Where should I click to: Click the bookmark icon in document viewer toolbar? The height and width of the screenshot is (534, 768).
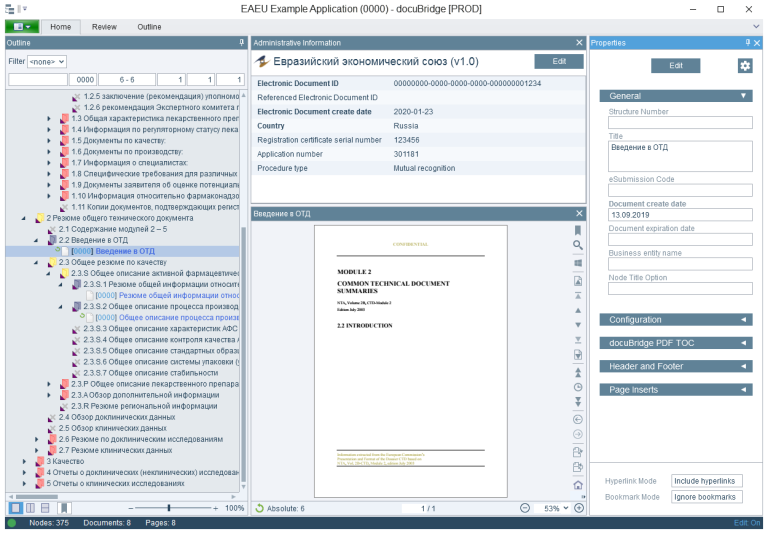[577, 230]
